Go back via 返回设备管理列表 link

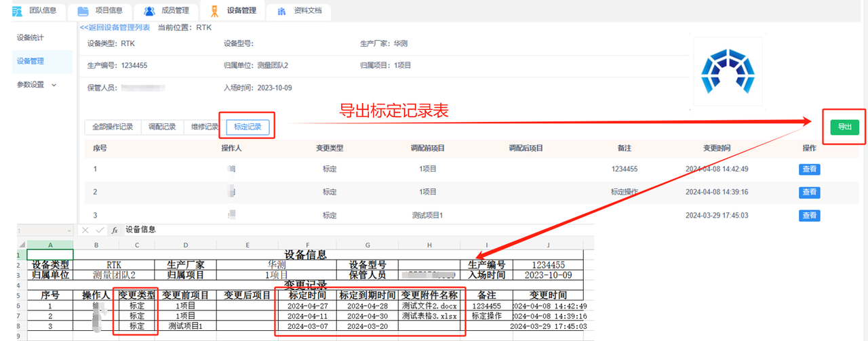pyautogui.click(x=115, y=28)
